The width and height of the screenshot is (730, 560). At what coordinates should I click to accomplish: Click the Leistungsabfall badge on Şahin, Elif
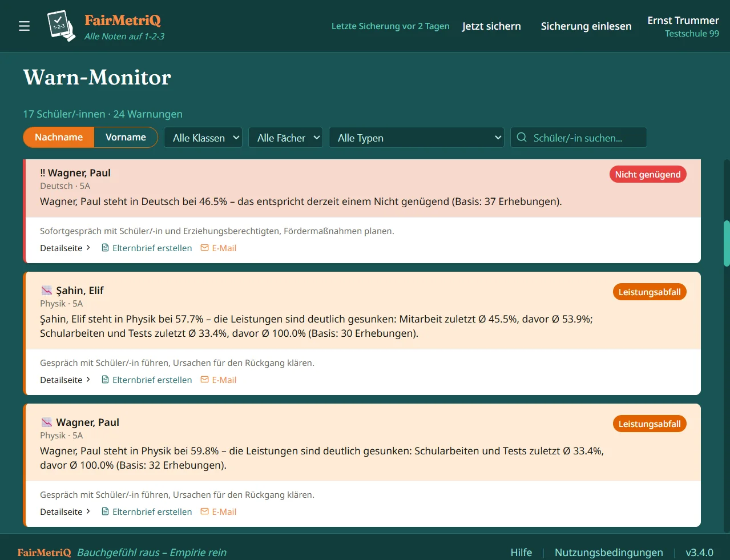coord(650,292)
